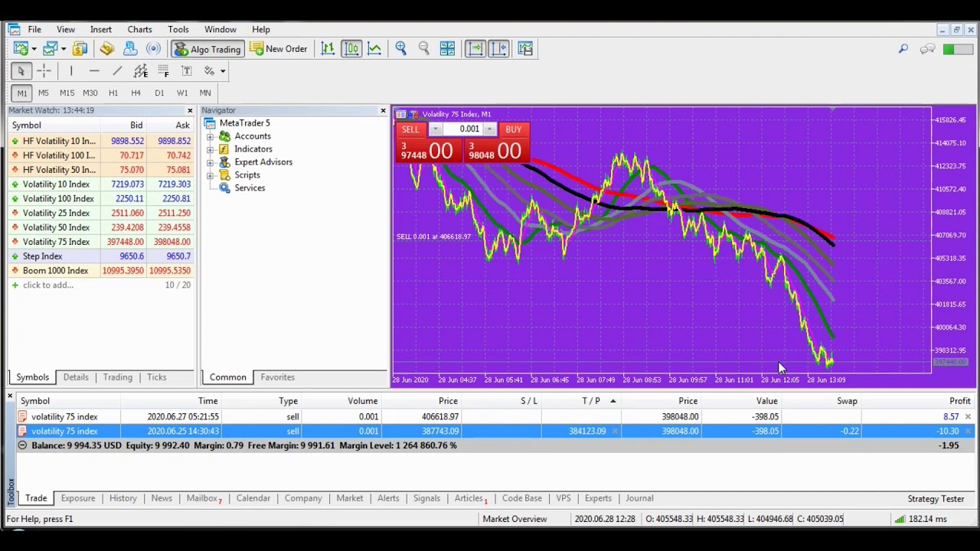The height and width of the screenshot is (551, 980).
Task: Open the graphical objects dropdown arrow
Action: tap(223, 71)
